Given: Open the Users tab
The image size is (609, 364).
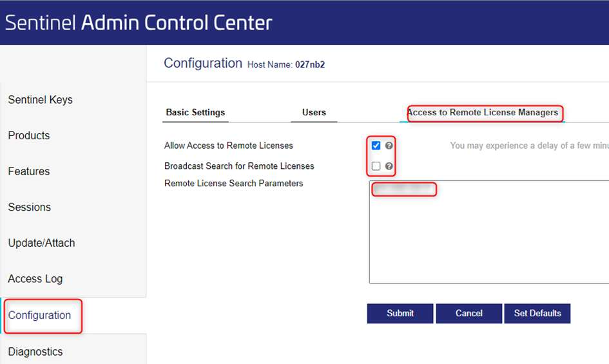Looking at the screenshot, I should click(x=314, y=112).
